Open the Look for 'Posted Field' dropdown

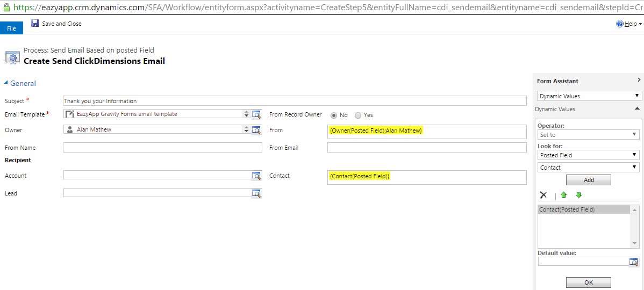click(588, 155)
